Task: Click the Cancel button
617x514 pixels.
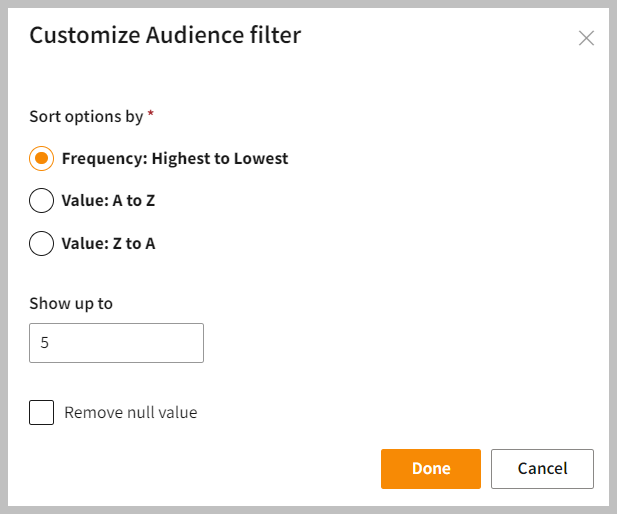Action: 542,468
